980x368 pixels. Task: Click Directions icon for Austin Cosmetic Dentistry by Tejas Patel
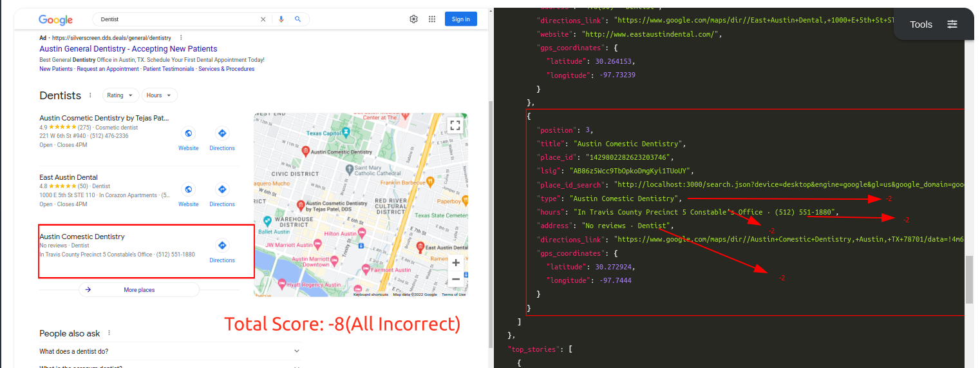(222, 133)
